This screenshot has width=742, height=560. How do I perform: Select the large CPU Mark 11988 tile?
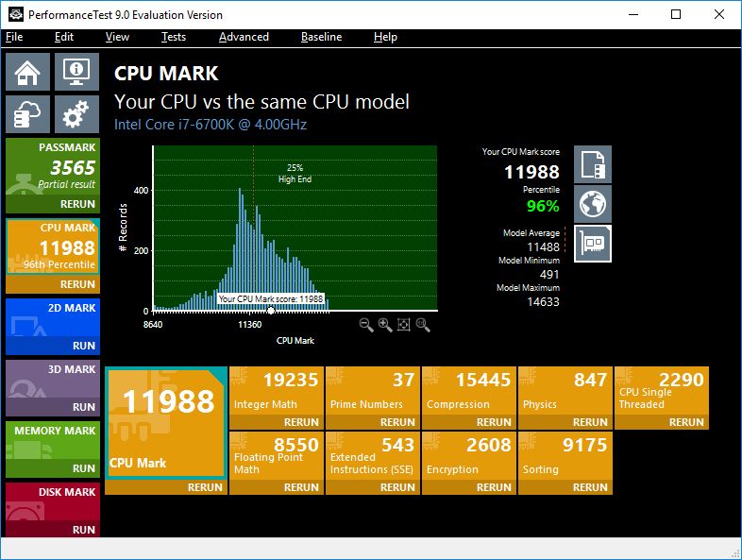point(166,423)
